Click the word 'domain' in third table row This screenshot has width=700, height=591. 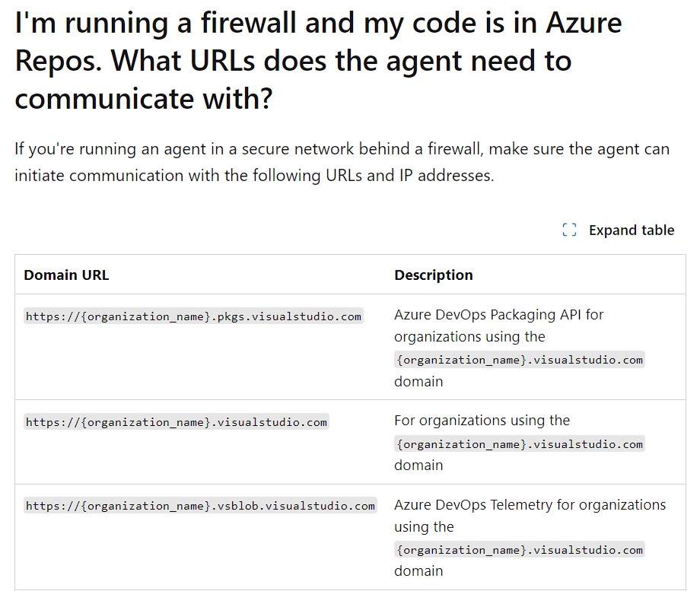[x=418, y=571]
